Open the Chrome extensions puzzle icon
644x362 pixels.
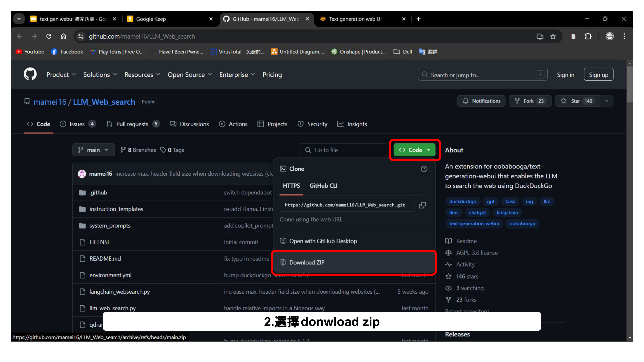(x=588, y=36)
